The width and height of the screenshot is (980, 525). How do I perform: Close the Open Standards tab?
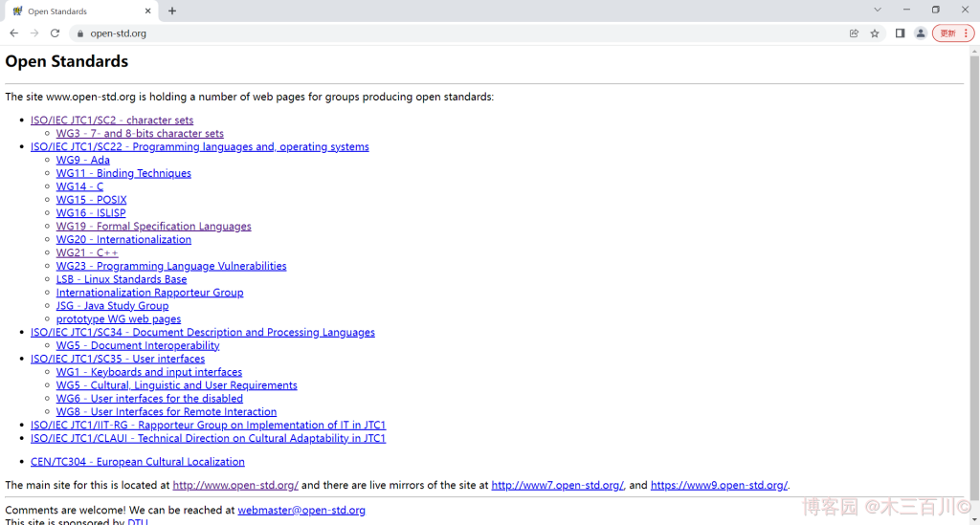147,11
